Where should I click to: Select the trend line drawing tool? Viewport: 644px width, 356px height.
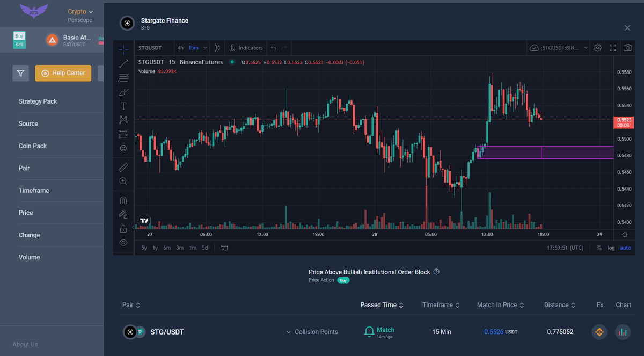[x=123, y=64]
